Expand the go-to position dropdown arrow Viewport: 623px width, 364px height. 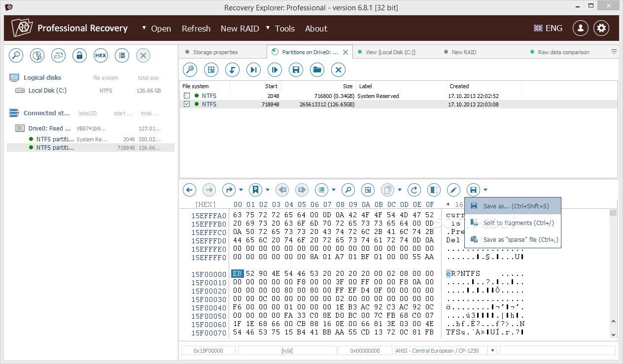point(241,190)
